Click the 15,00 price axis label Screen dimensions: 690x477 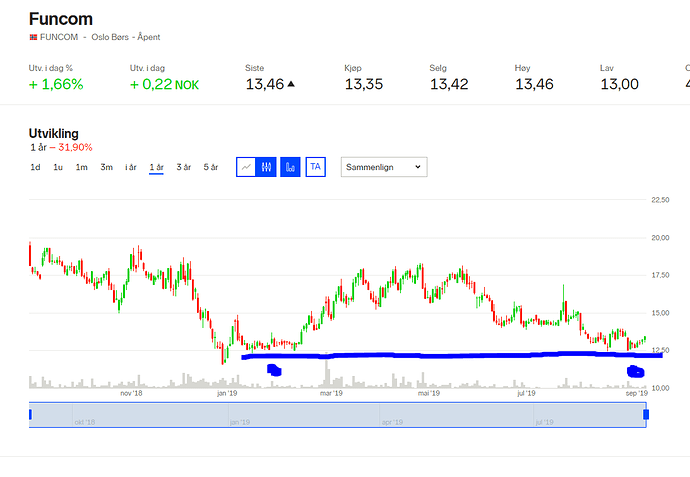(x=660, y=313)
